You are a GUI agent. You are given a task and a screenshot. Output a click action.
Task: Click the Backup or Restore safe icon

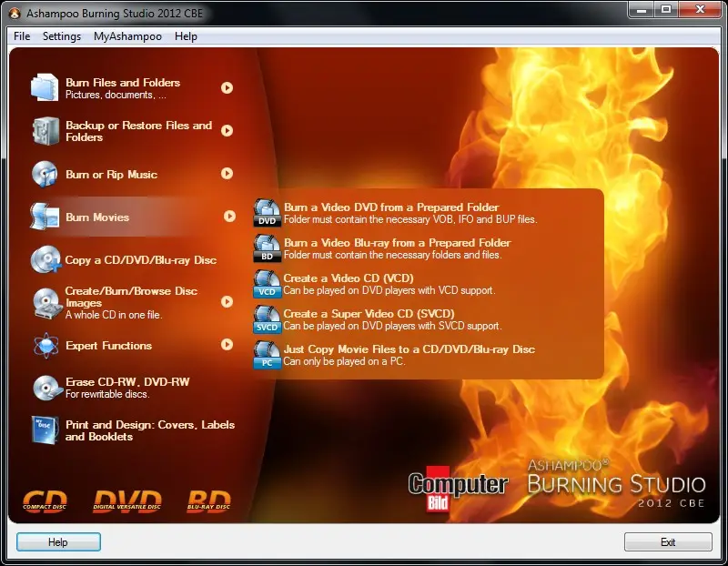45,131
